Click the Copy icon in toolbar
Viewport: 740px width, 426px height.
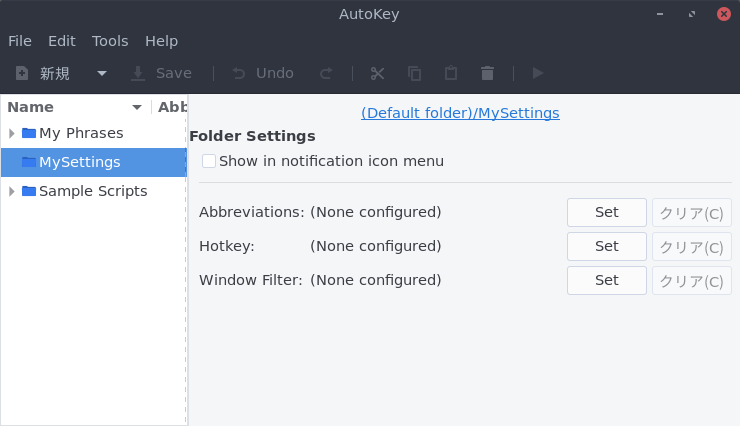pos(414,73)
